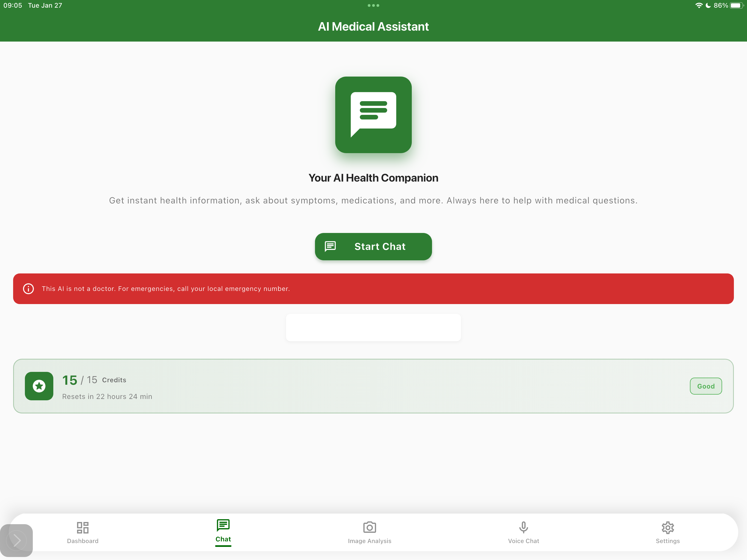Tap the 'Tue Jan 27' date
The height and width of the screenshot is (560, 747).
pos(45,5)
